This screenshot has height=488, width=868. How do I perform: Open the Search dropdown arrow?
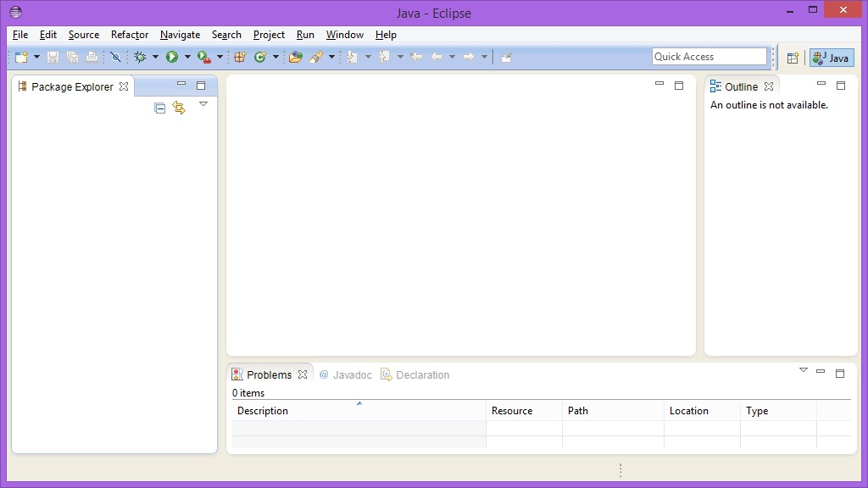(331, 57)
